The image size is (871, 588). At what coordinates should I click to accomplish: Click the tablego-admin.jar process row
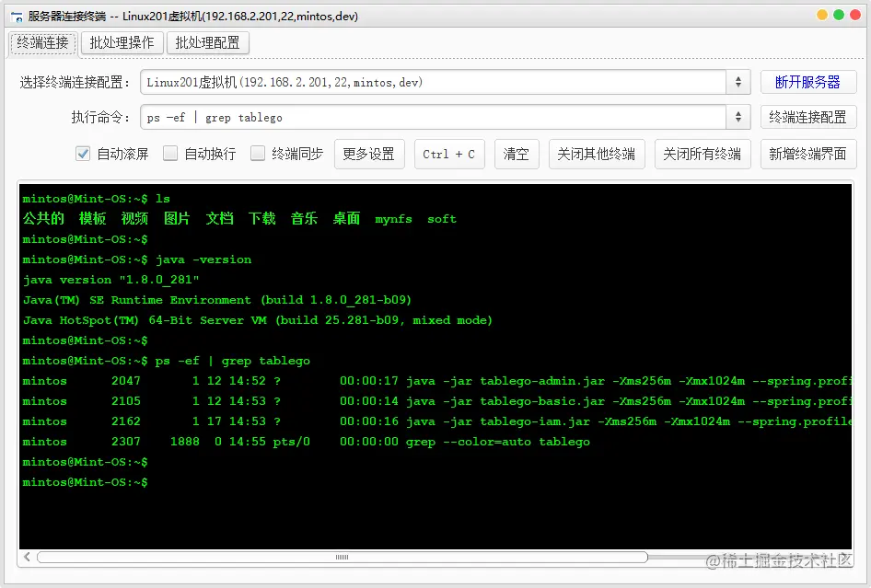(436, 381)
